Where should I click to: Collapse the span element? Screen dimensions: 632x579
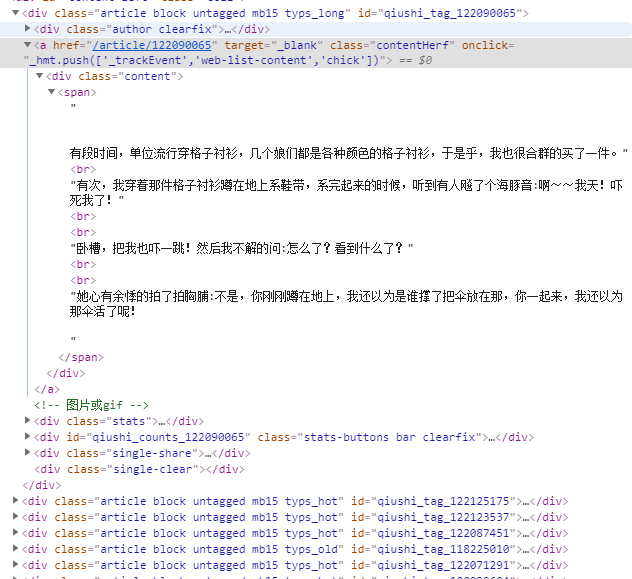[52, 92]
